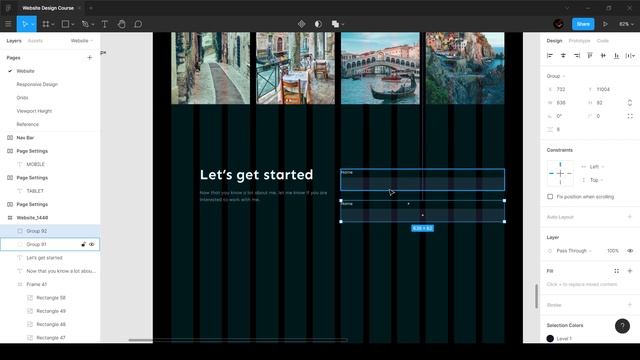Open Frame tool dropdown arrow
The height and width of the screenshot is (360, 640).
click(53, 24)
